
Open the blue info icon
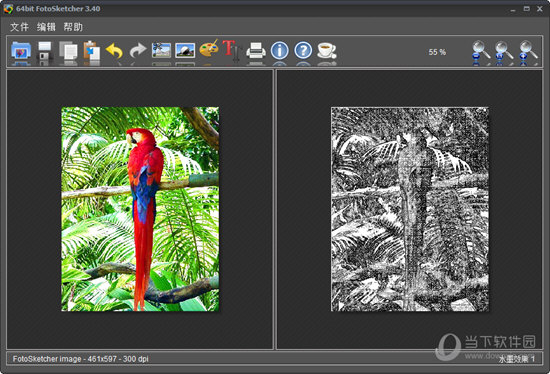click(x=280, y=50)
